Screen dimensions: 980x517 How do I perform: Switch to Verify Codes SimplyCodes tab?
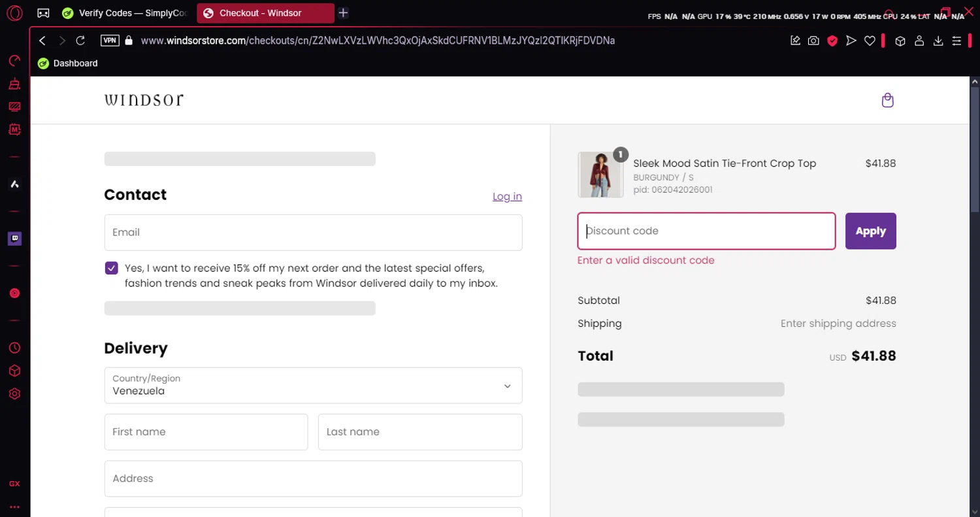tap(125, 13)
